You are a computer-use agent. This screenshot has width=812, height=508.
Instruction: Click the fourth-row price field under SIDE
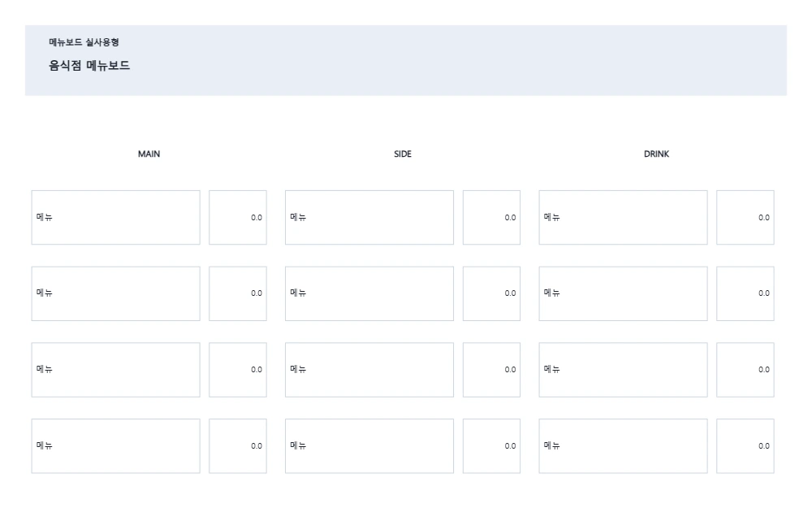[x=491, y=445]
